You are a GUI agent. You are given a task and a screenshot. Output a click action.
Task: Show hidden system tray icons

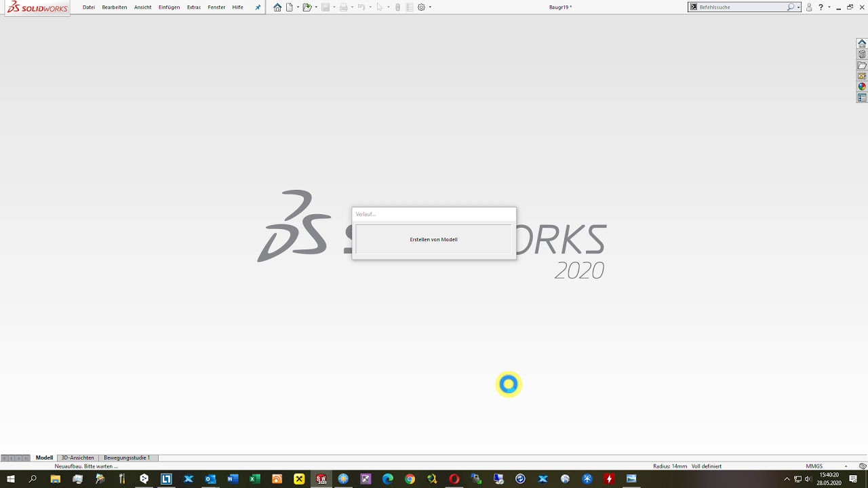[x=787, y=479]
